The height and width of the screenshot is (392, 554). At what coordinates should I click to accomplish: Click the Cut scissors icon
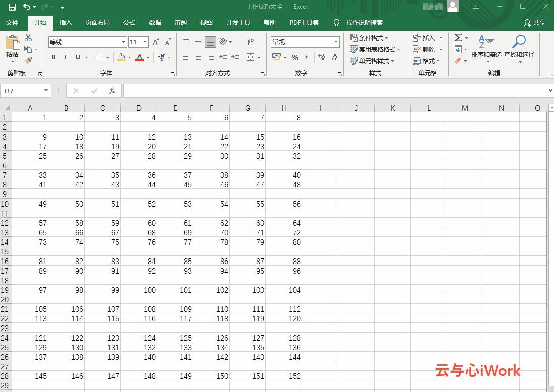click(x=28, y=38)
